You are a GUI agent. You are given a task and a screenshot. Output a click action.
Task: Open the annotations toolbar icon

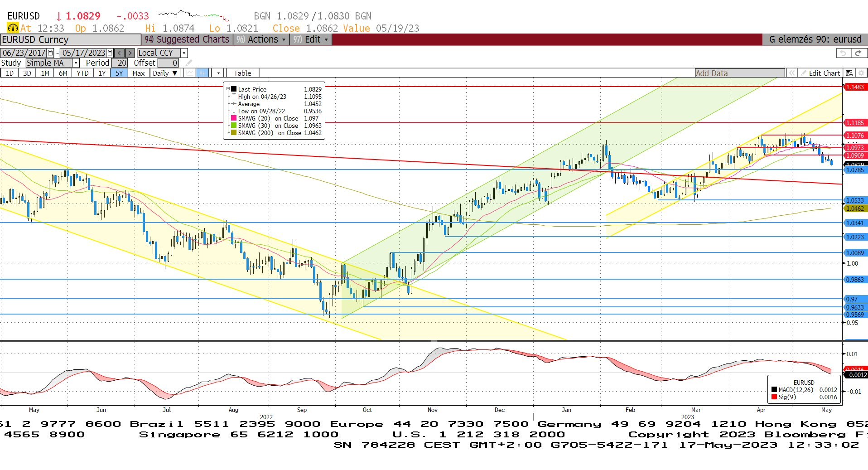tap(849, 73)
